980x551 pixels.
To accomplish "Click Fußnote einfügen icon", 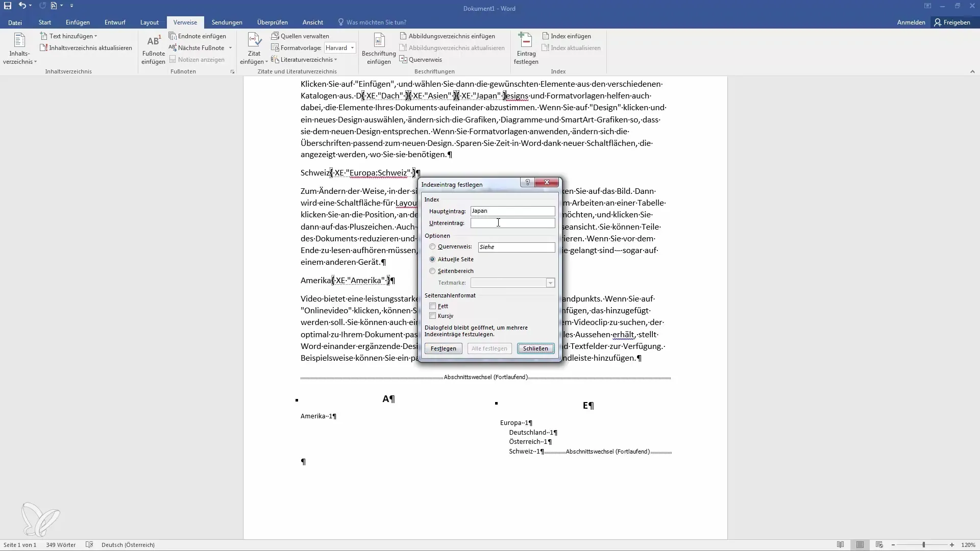I will [153, 48].
